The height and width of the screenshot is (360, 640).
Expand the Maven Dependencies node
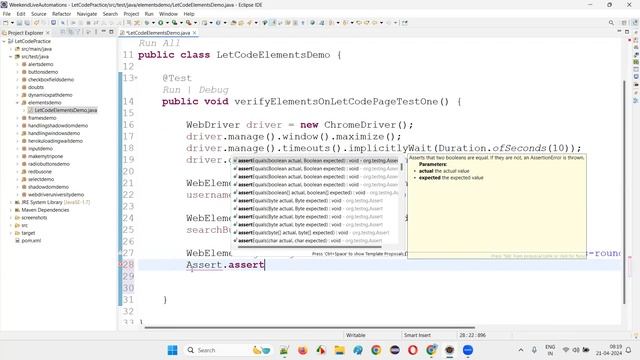tap(11, 210)
